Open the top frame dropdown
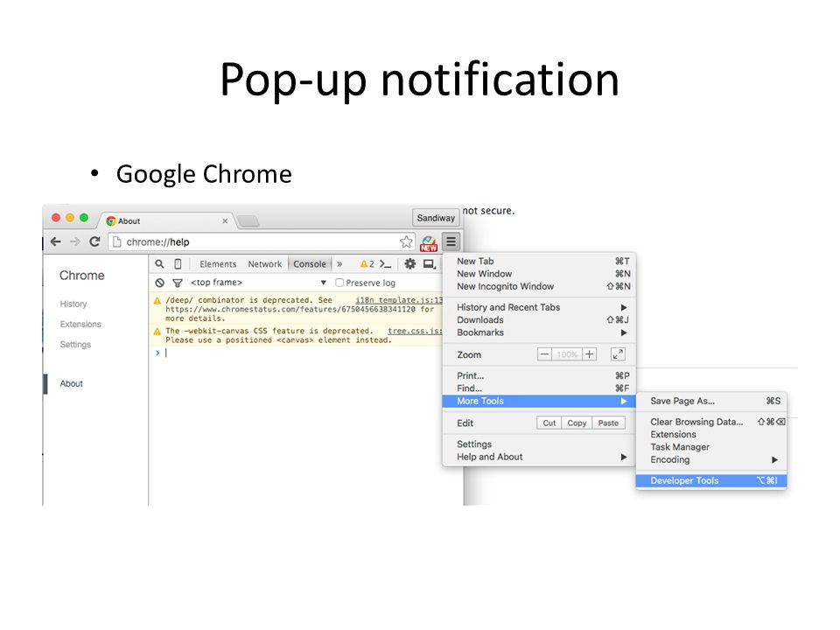Image resolution: width=840 pixels, height=630 pixels. [x=259, y=283]
